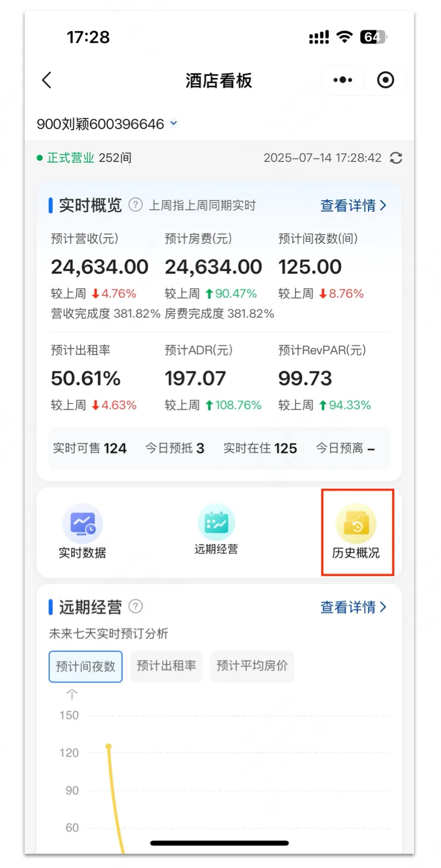The height and width of the screenshot is (868, 441).
Task: Select the 预计间夜数 tab
Action: 85,666
